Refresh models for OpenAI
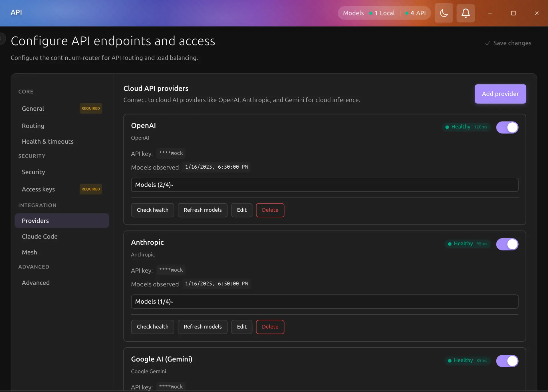 pos(203,210)
